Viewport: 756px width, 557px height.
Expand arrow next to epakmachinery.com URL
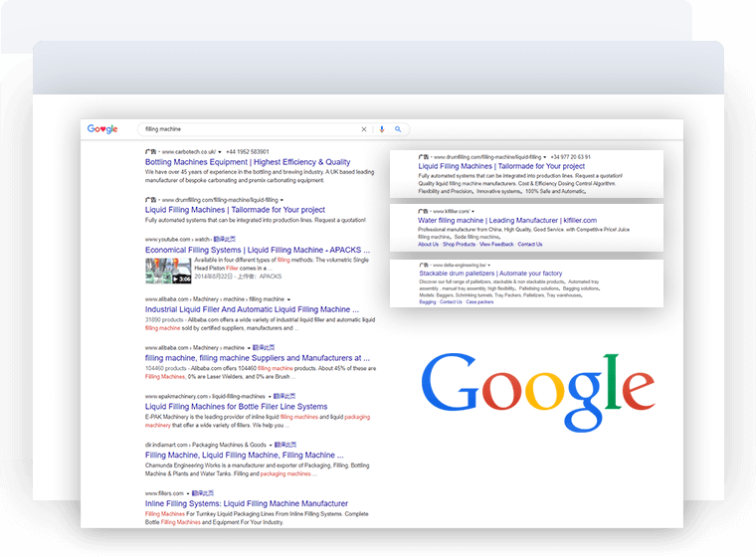pyautogui.click(x=270, y=397)
